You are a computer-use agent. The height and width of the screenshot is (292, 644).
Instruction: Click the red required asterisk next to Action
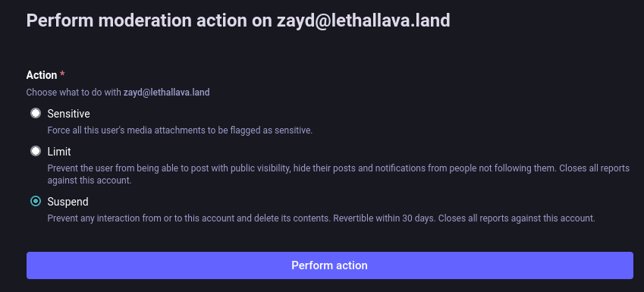(62, 75)
